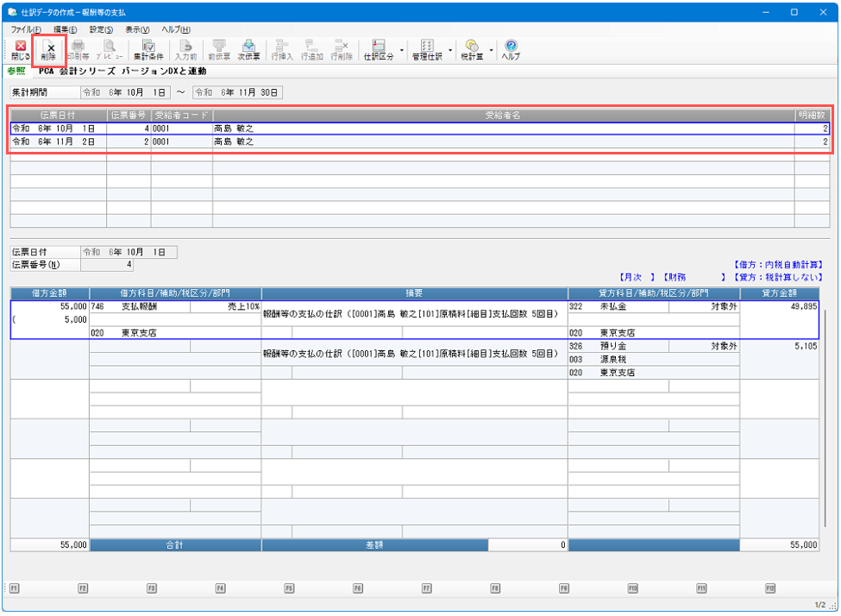
Task: Click the 集計期間 start date field
Action: click(125, 92)
